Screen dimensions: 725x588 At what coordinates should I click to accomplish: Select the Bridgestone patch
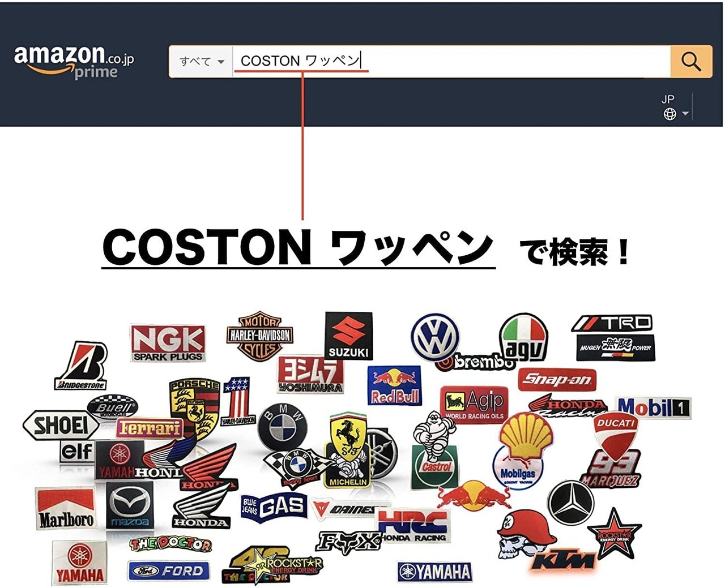[83, 366]
